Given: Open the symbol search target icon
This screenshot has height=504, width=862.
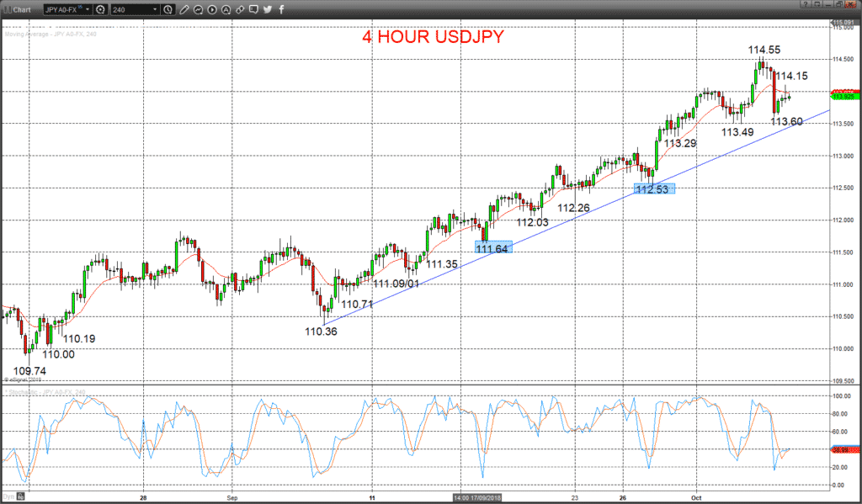Looking at the screenshot, I should click(100, 9).
